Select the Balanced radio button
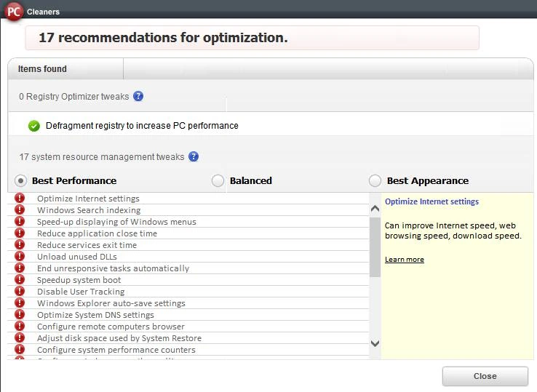537x392 pixels. tap(218, 180)
